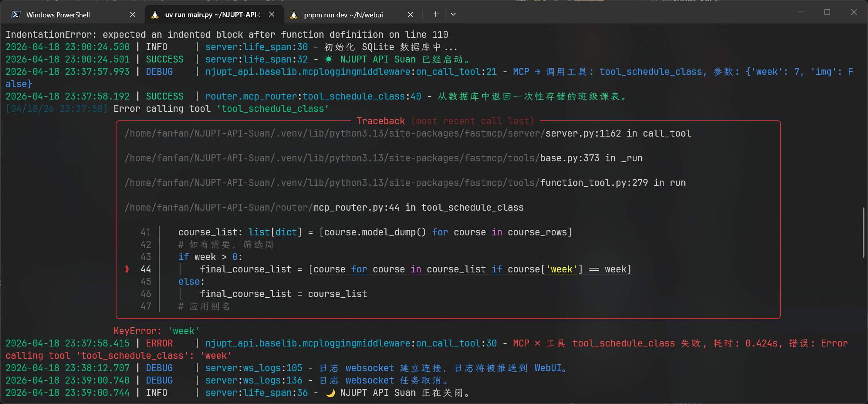This screenshot has height=404, width=868.
Task: Click the terminal vertical scrollbar thumb
Action: 863,233
